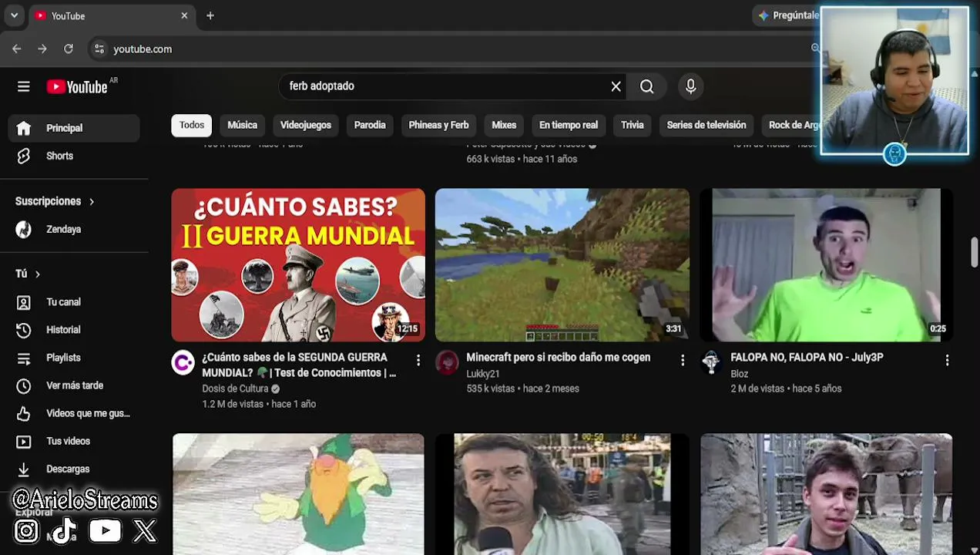
Task: Expand the Tú section
Action: (28, 274)
